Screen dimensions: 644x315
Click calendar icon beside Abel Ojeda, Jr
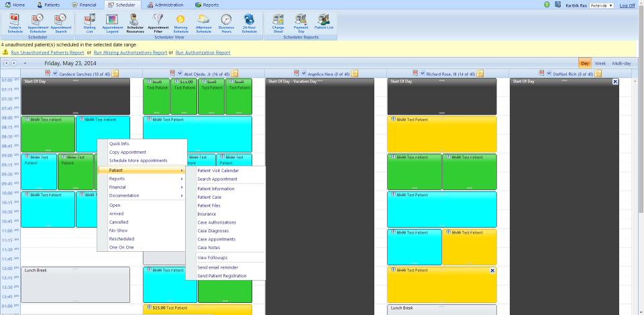[x=172, y=73]
